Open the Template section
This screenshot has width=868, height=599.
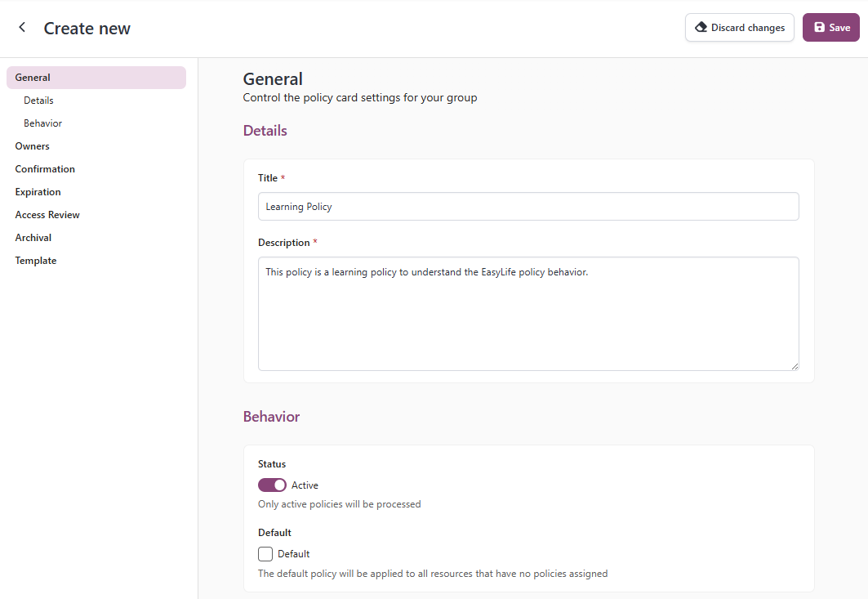coord(35,260)
